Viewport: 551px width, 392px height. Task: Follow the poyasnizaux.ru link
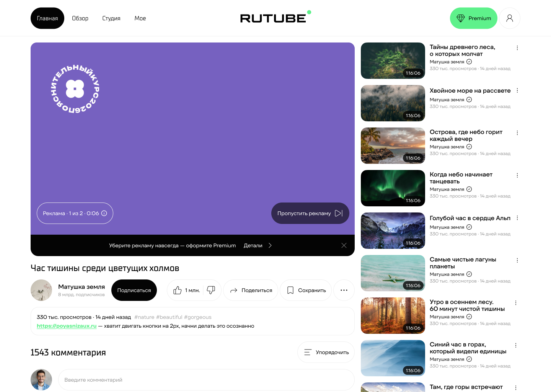click(x=67, y=326)
